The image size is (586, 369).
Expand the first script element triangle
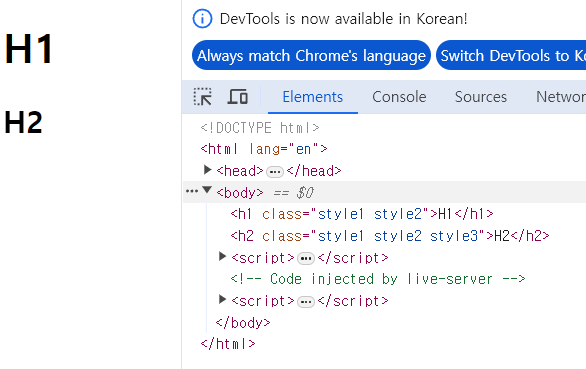(222, 256)
